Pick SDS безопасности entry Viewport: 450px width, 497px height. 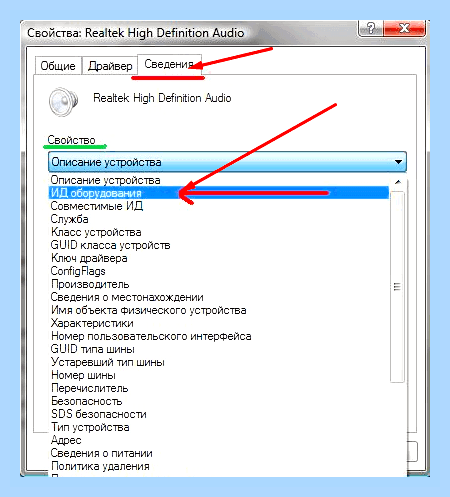pyautogui.click(x=219, y=414)
